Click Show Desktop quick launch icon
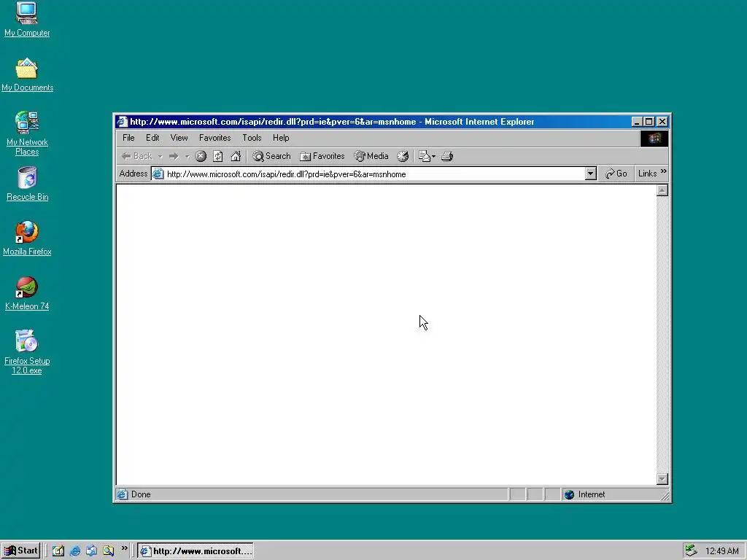Screen dimensions: 747x560 tap(58, 551)
